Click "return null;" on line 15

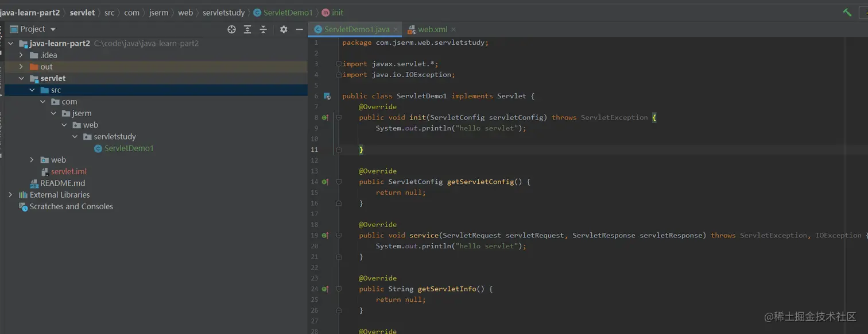coord(401,193)
